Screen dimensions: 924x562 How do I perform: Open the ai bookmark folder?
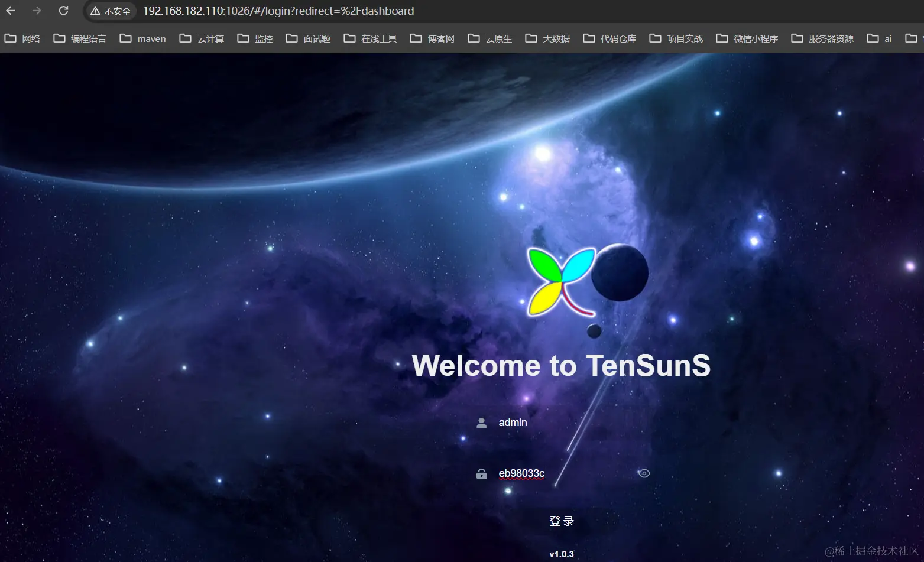pyautogui.click(x=879, y=38)
